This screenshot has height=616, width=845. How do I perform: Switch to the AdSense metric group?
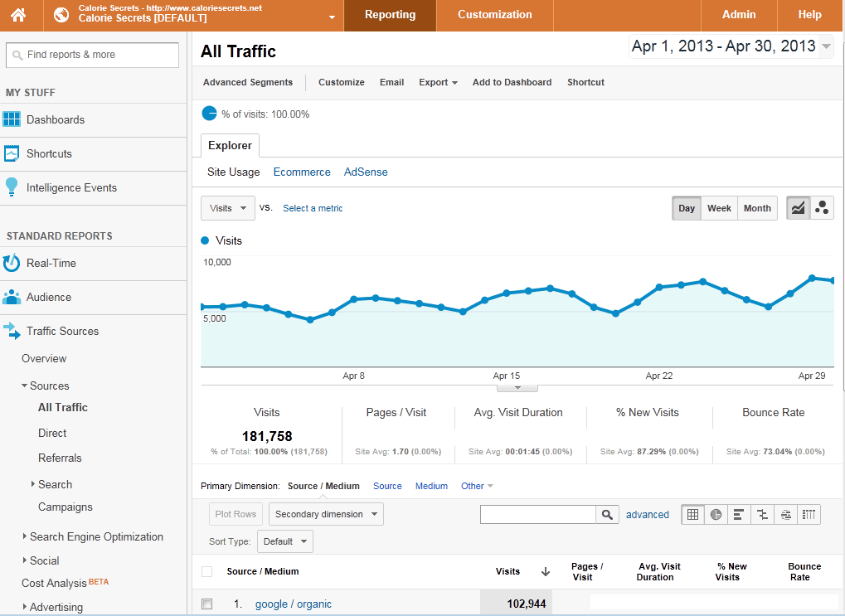coord(366,172)
